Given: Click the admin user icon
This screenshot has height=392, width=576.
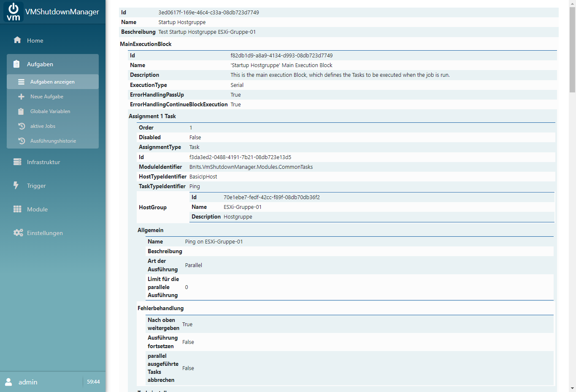Looking at the screenshot, I should pos(8,382).
